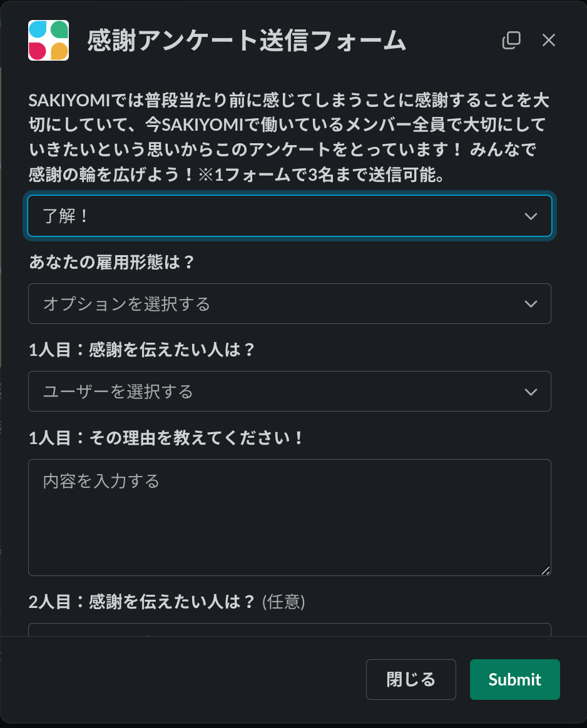Focus the 内容を入力する text area
This screenshot has height=728, width=587.
[289, 517]
